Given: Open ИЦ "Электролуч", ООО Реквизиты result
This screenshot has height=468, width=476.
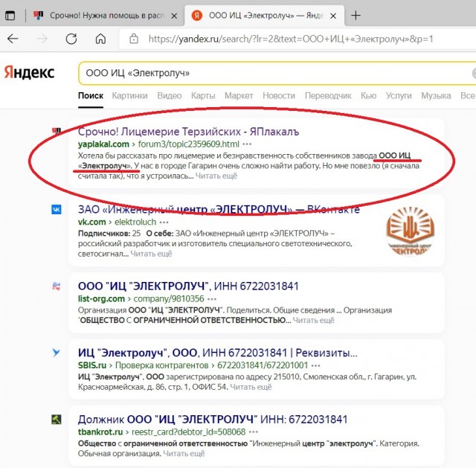Looking at the screenshot, I should [x=218, y=353].
